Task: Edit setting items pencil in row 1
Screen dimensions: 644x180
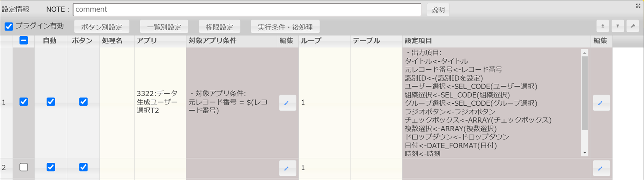Action: (x=601, y=103)
